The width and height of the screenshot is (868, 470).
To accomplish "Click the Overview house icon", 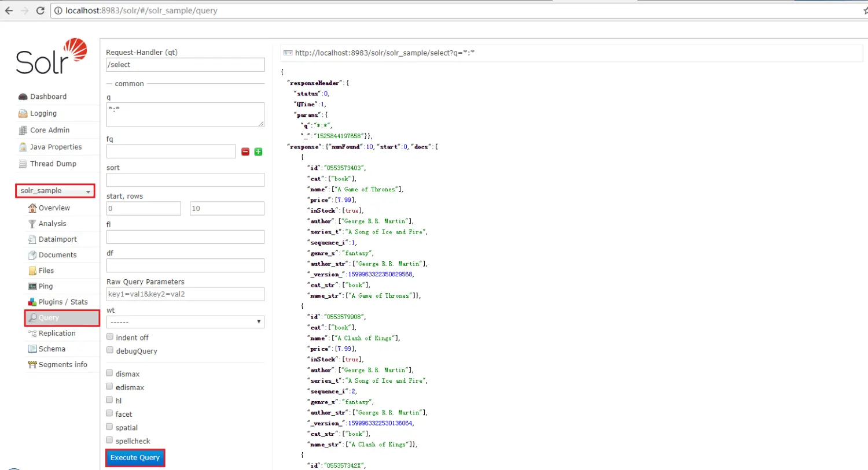I will [x=32, y=208].
